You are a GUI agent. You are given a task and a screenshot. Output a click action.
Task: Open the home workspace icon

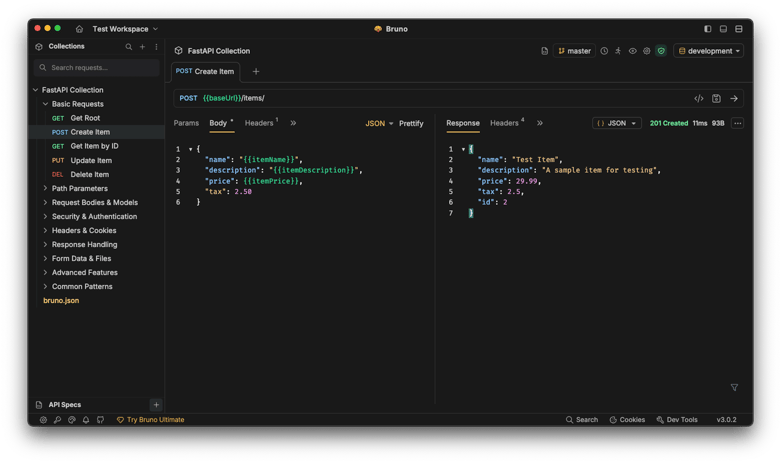tap(79, 29)
